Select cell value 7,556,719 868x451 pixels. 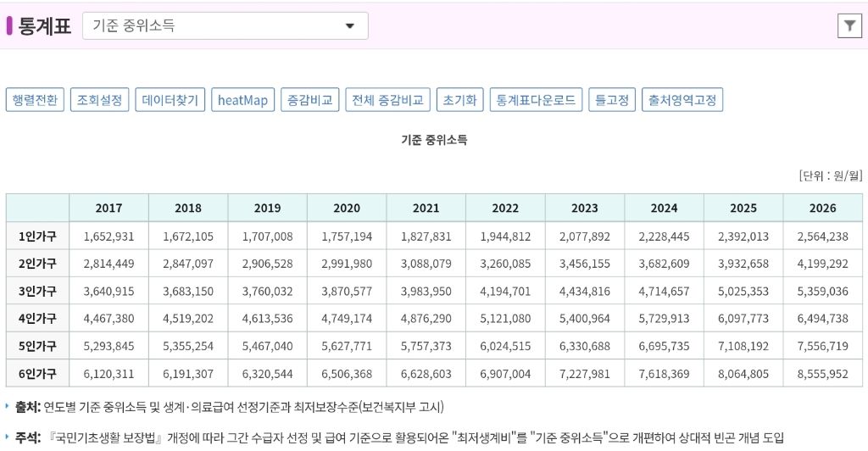click(822, 346)
